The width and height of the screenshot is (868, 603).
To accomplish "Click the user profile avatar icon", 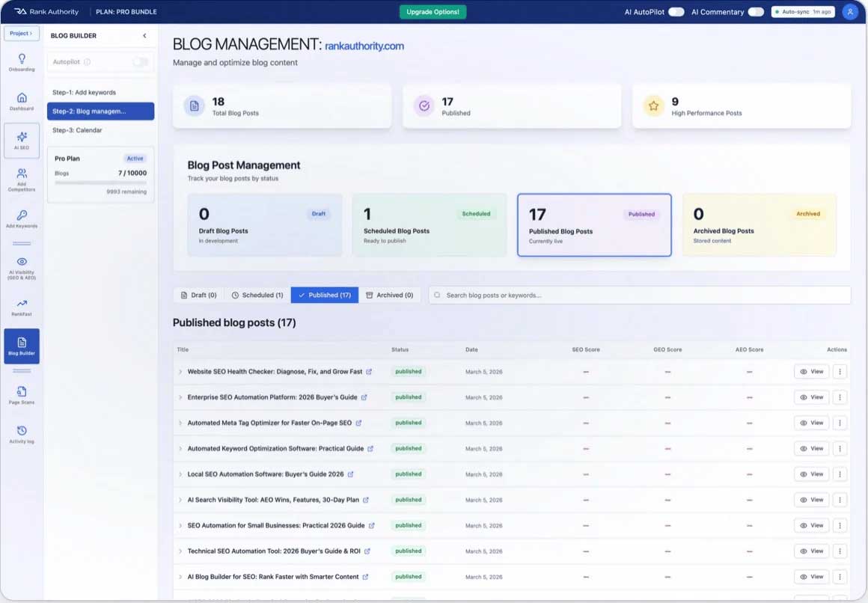I will 850,12.
